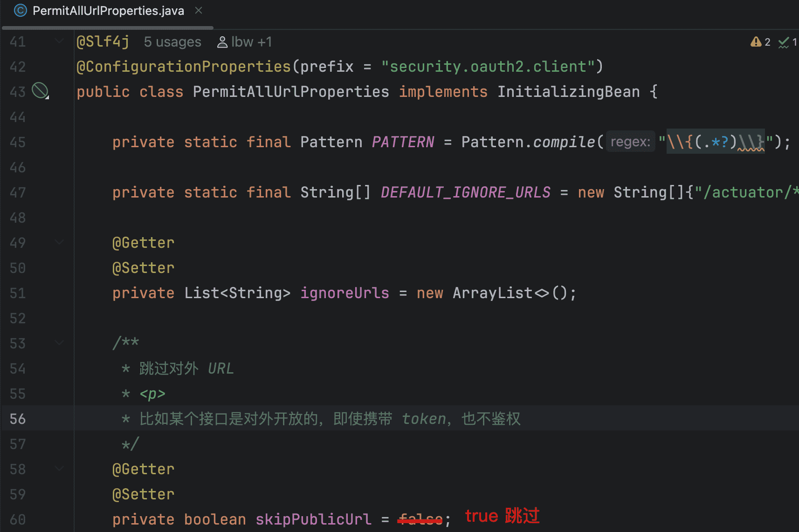The height and width of the screenshot is (532, 799).
Task: Click the DEFAULT_IGNORE_URLS constant name
Action: [465, 192]
